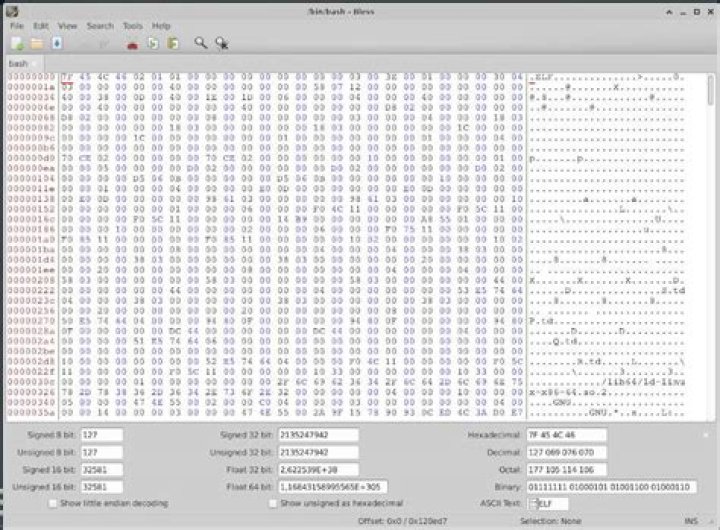
Task: Click offset row 00000034
Action: 31,97
